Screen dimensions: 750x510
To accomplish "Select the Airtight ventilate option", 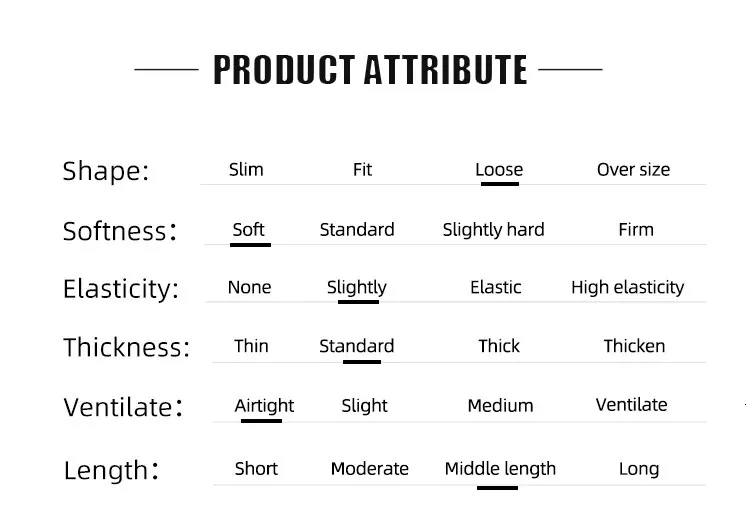I will [264, 406].
